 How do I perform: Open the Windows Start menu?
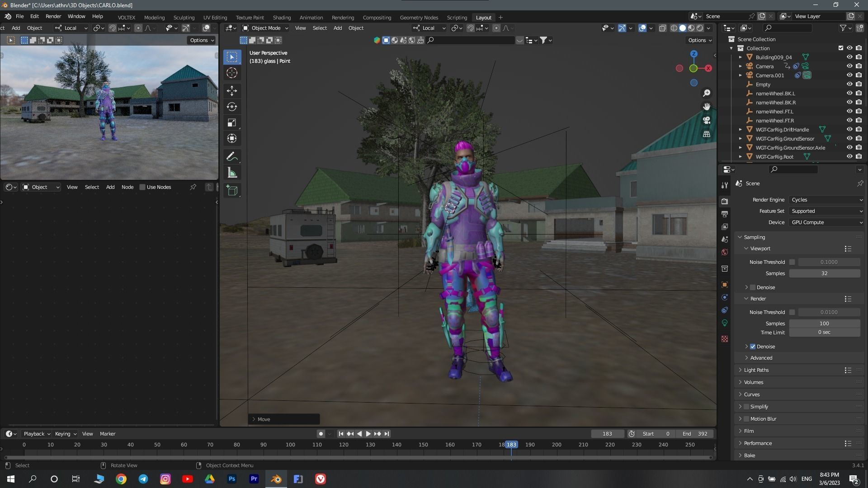pos(11,479)
